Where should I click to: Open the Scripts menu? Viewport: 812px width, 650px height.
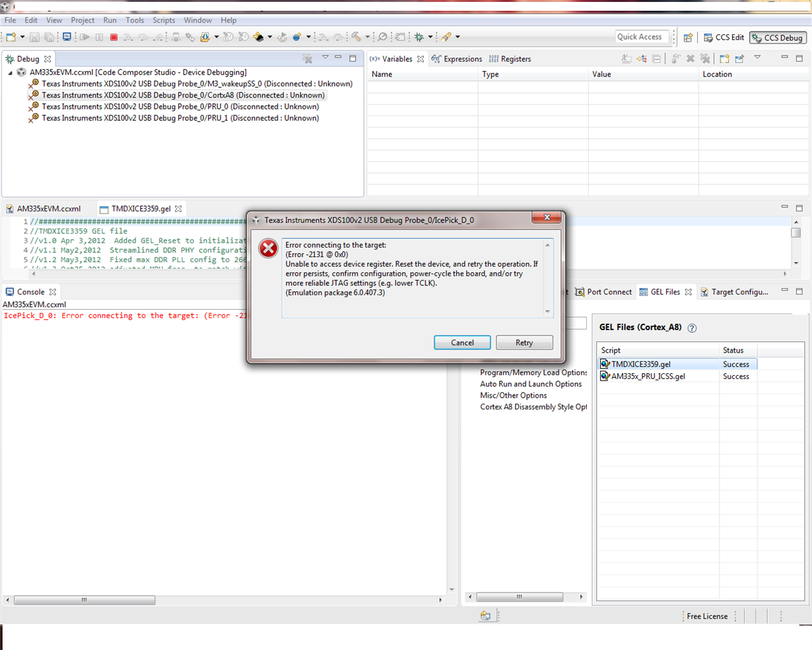(x=164, y=20)
